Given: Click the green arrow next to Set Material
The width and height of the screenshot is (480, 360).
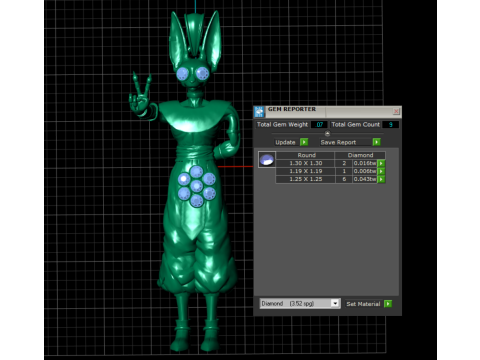Looking at the screenshot, I should pos(388,304).
